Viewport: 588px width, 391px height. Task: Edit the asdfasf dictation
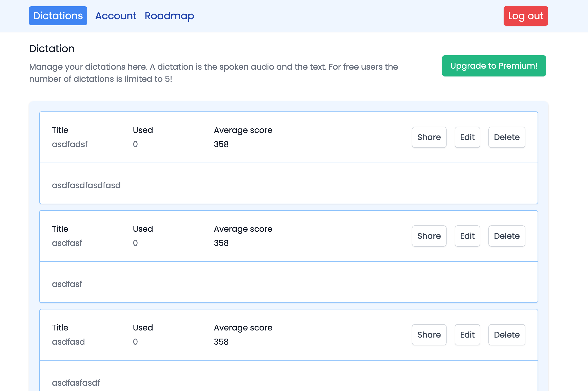(x=467, y=236)
